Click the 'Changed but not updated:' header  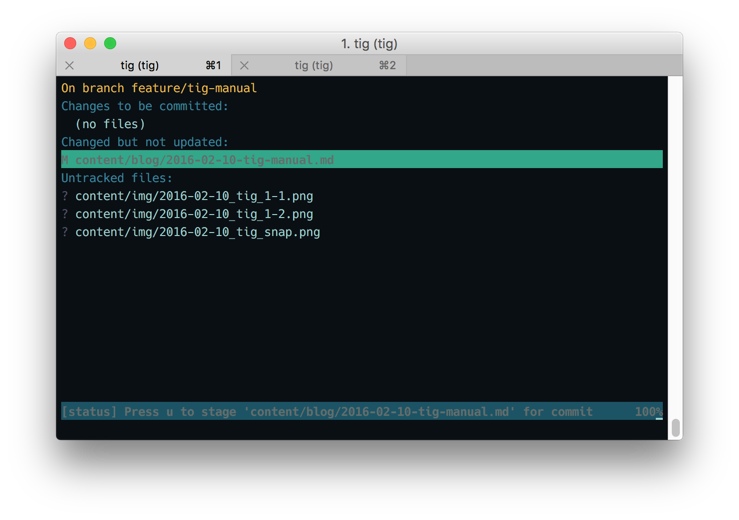click(x=145, y=142)
